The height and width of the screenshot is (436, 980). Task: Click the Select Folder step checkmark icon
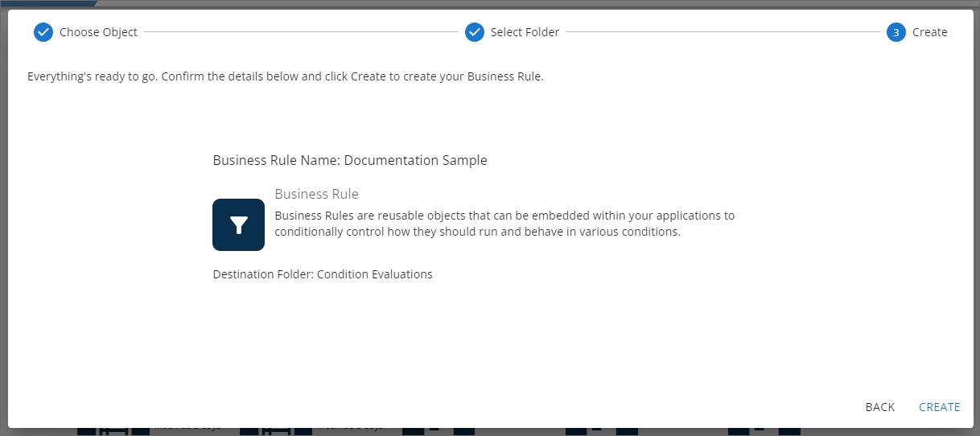(475, 32)
